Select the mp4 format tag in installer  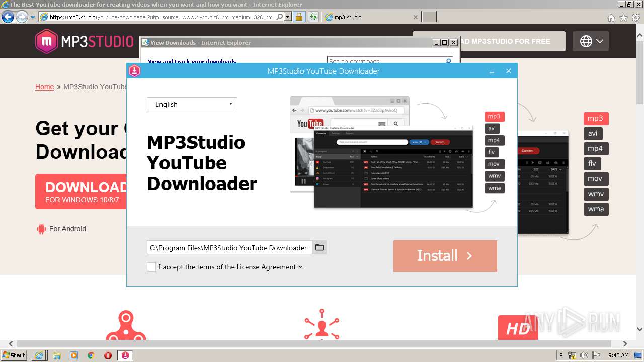click(x=494, y=140)
